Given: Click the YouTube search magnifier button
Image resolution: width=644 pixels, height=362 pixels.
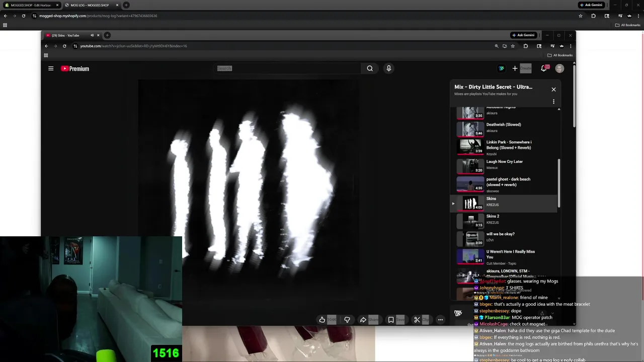Looking at the screenshot, I should click(x=370, y=68).
